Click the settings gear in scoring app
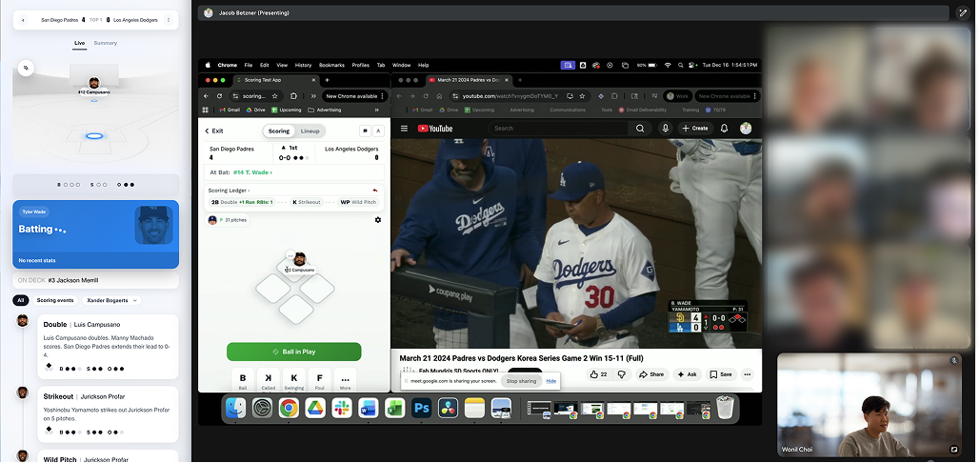 pos(378,220)
